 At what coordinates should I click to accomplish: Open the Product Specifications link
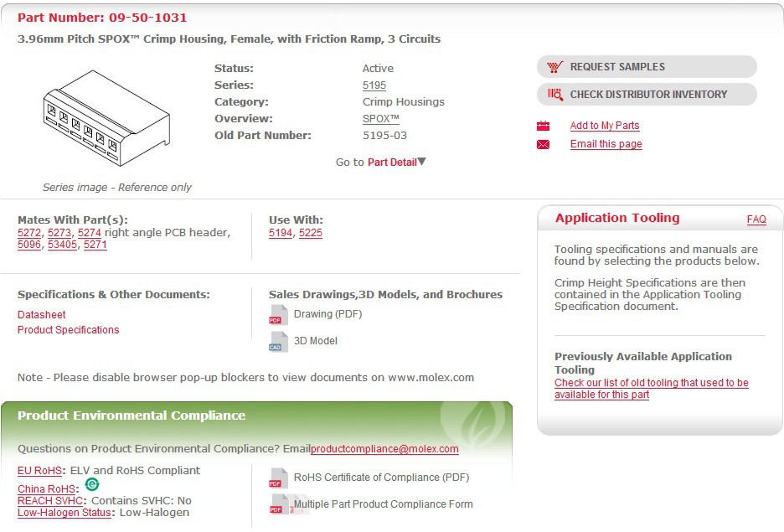click(x=69, y=329)
